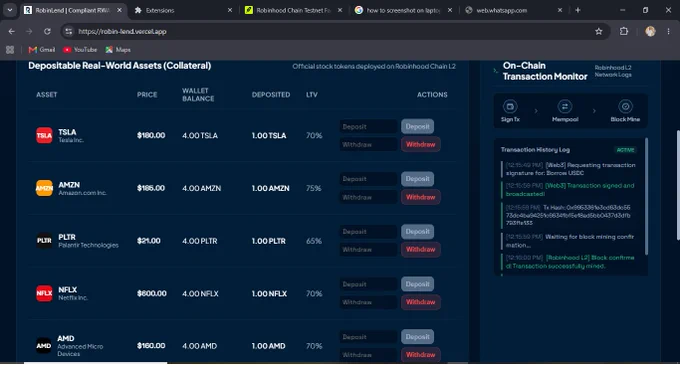Close the web.whatsapp.com tab

pyautogui.click(x=560, y=10)
